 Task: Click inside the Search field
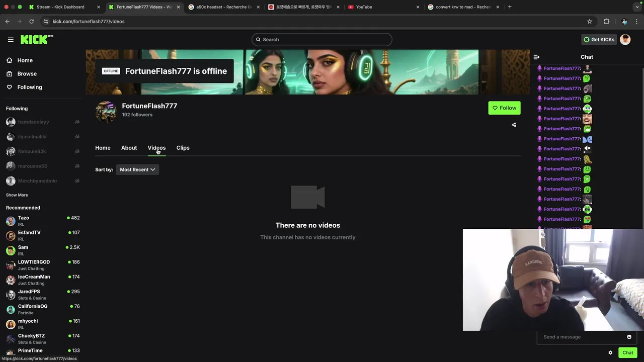coord(322,40)
